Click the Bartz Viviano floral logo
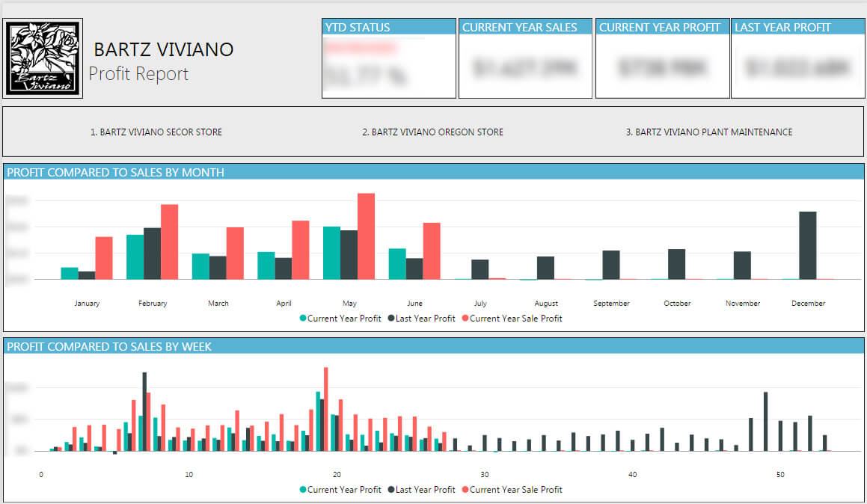The image size is (867, 504). click(x=44, y=58)
